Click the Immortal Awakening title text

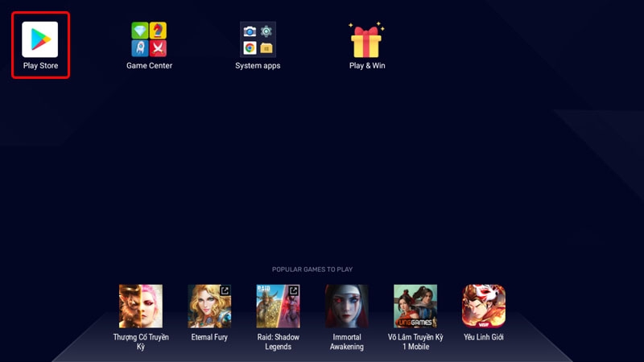pyautogui.click(x=347, y=342)
